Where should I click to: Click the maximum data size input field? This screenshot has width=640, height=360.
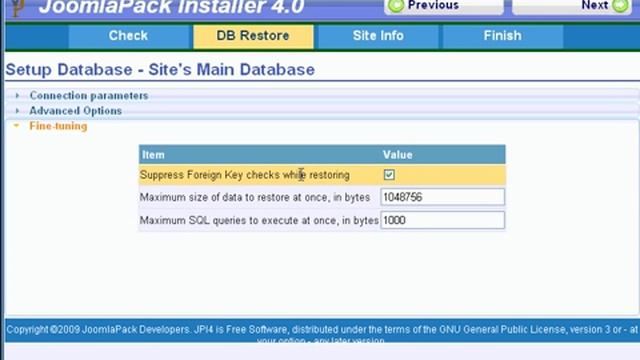pos(442,197)
